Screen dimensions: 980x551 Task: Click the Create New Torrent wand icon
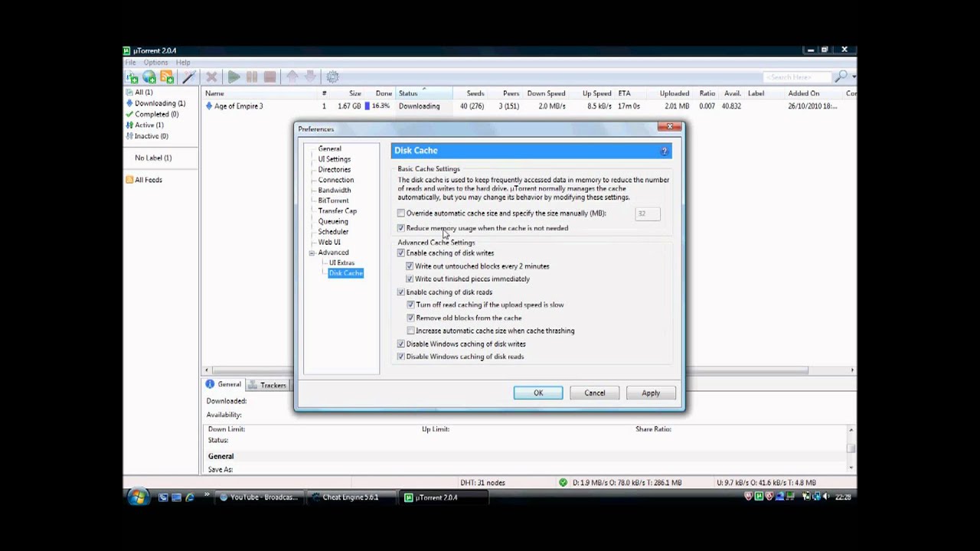tap(189, 77)
